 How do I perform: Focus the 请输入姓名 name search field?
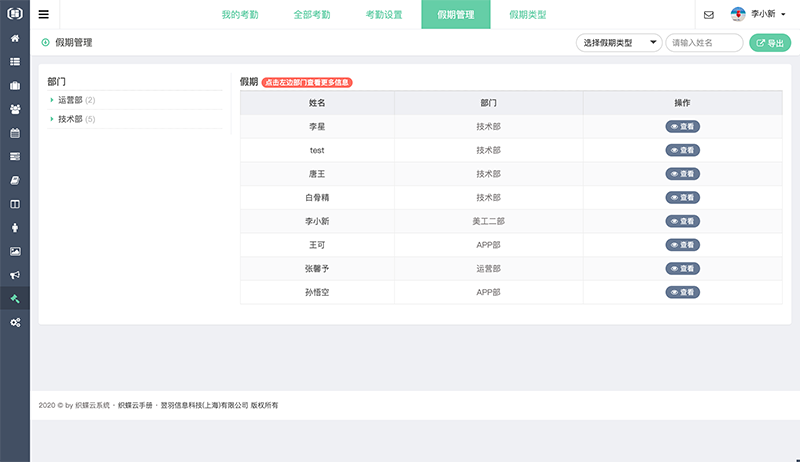click(x=704, y=43)
